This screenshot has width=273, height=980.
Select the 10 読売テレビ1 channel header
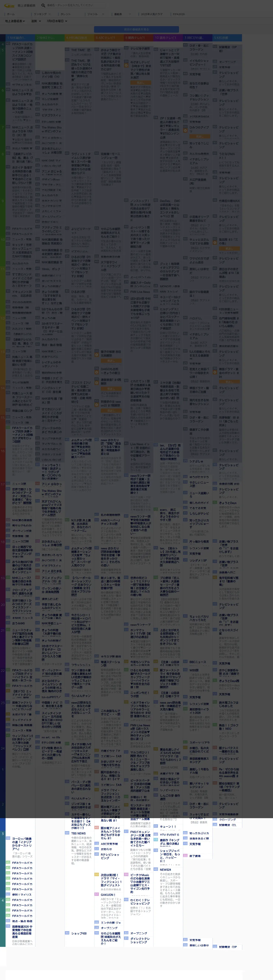[x=168, y=38]
